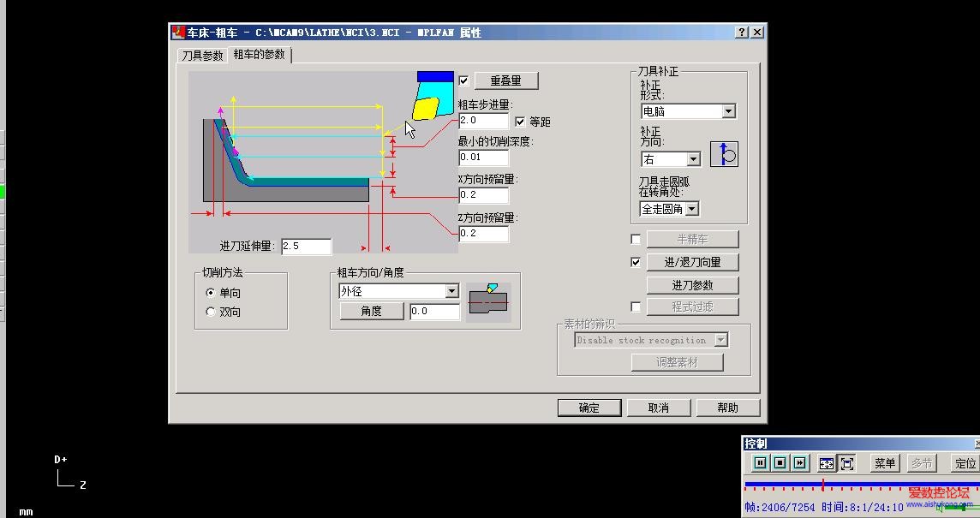
Task: Select the 双向 cutting method radio button
Action: [x=211, y=312]
